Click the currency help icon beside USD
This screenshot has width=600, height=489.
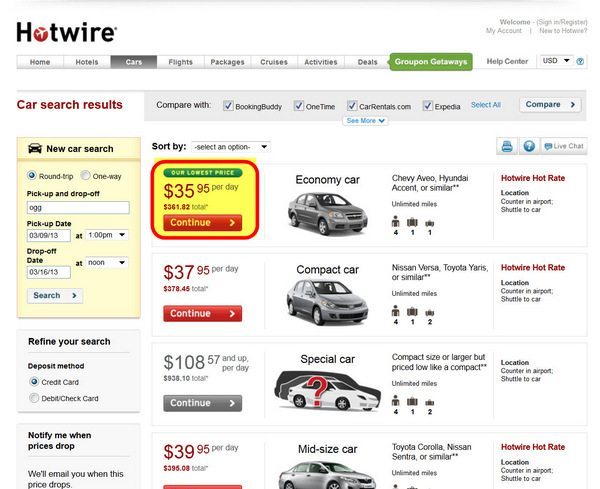[580, 61]
